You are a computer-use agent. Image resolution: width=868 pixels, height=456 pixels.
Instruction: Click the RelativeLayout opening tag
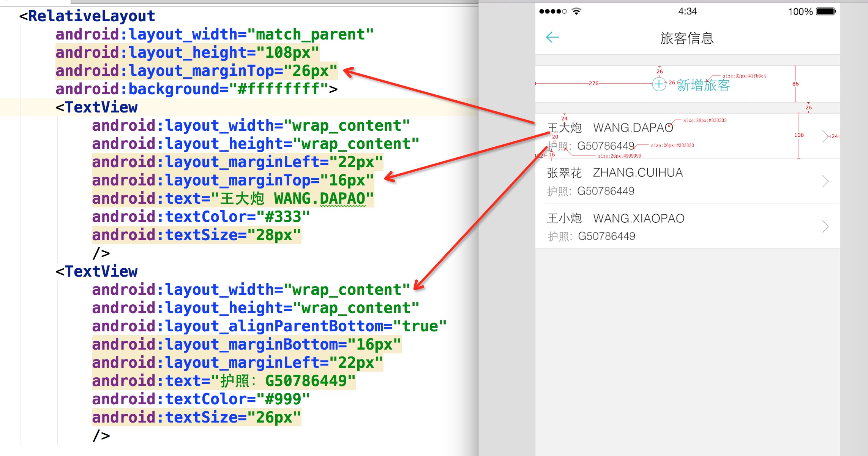pyautogui.click(x=87, y=16)
